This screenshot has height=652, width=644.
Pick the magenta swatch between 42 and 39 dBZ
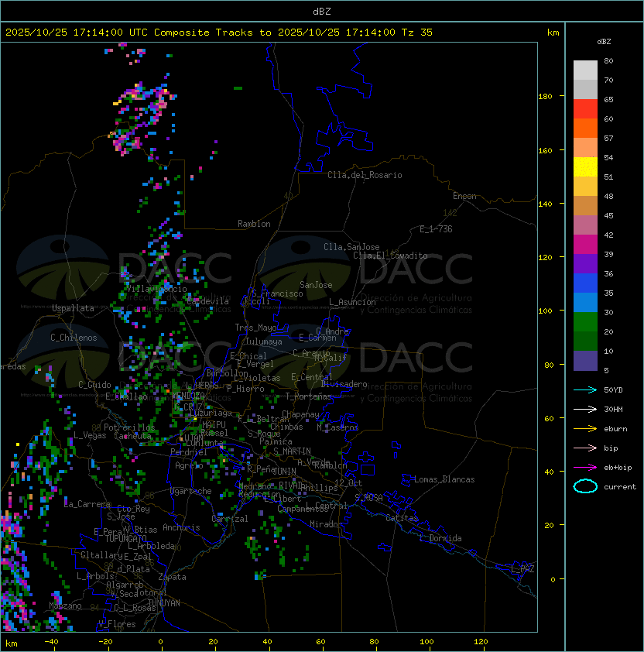pyautogui.click(x=585, y=245)
